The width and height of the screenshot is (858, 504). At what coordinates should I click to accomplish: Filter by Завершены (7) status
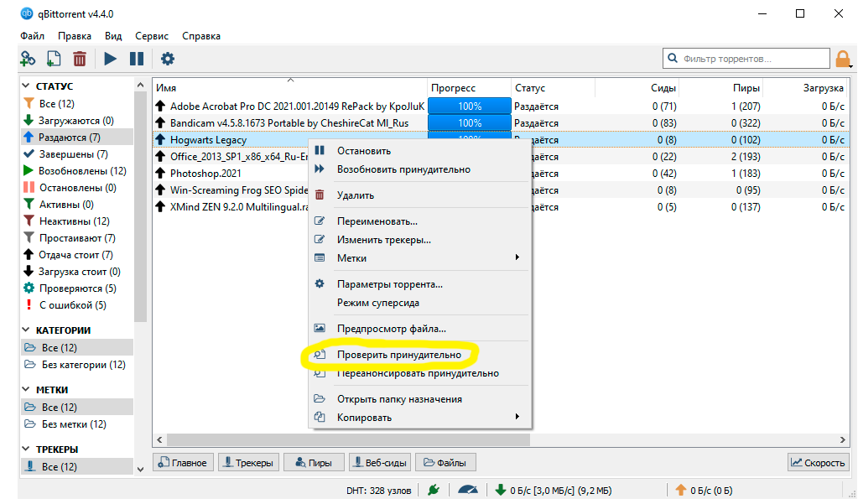click(x=76, y=153)
